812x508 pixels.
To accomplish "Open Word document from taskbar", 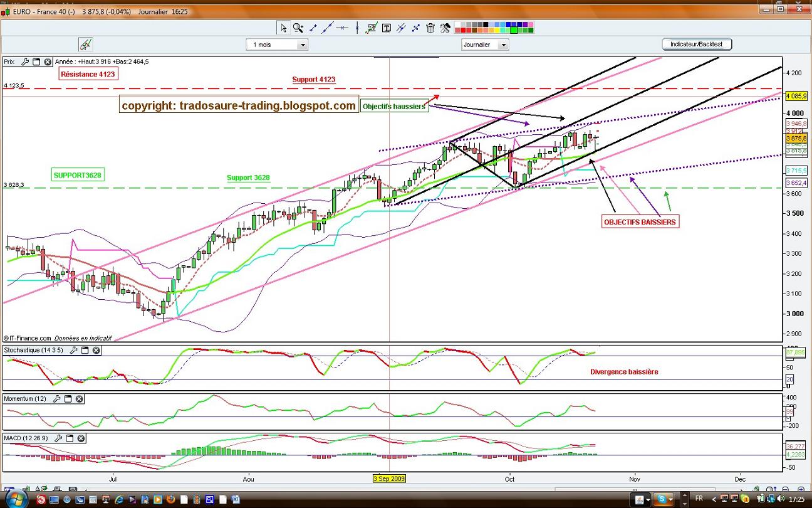I will 236,499.
